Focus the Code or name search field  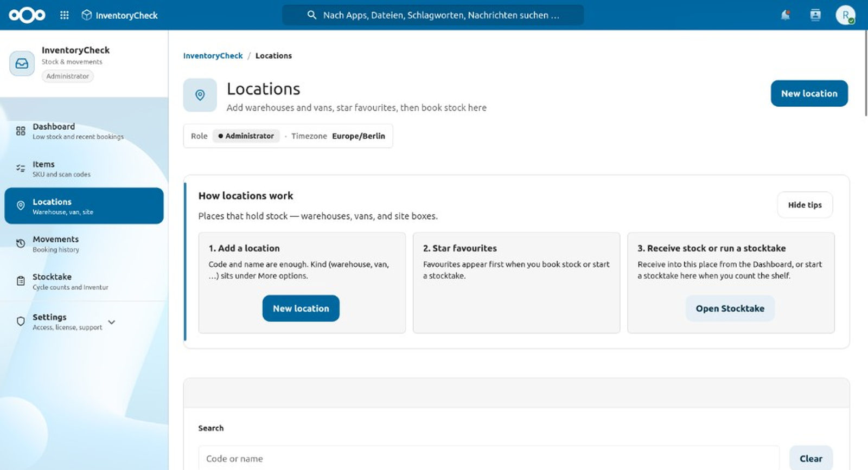(x=489, y=458)
